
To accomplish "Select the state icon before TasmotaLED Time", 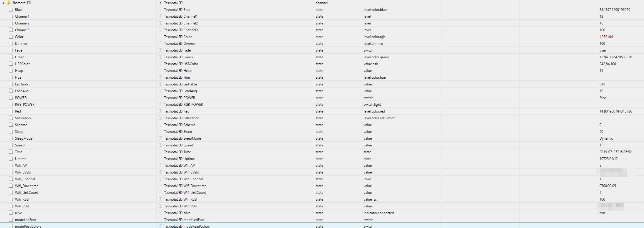I will [x=160, y=152].
